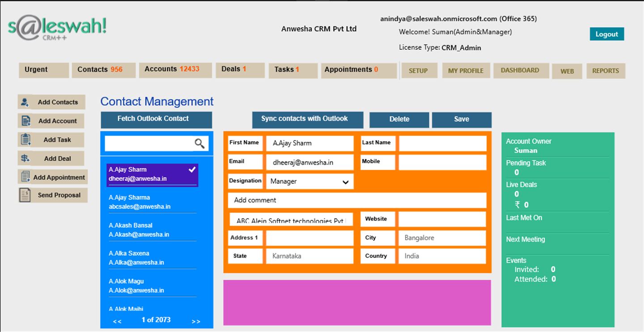Click the Logout button
This screenshot has height=332, width=644.
click(x=606, y=34)
